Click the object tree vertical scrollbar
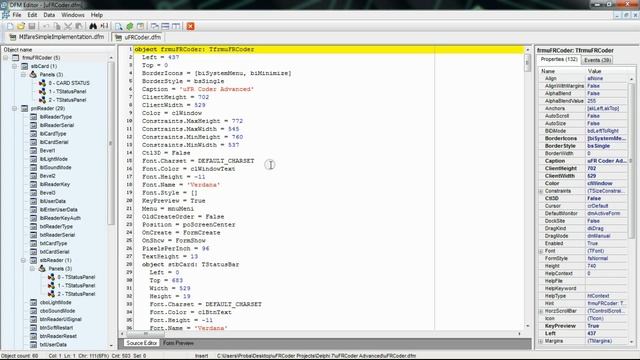The width and height of the screenshot is (640, 360). pyautogui.click(x=111, y=201)
